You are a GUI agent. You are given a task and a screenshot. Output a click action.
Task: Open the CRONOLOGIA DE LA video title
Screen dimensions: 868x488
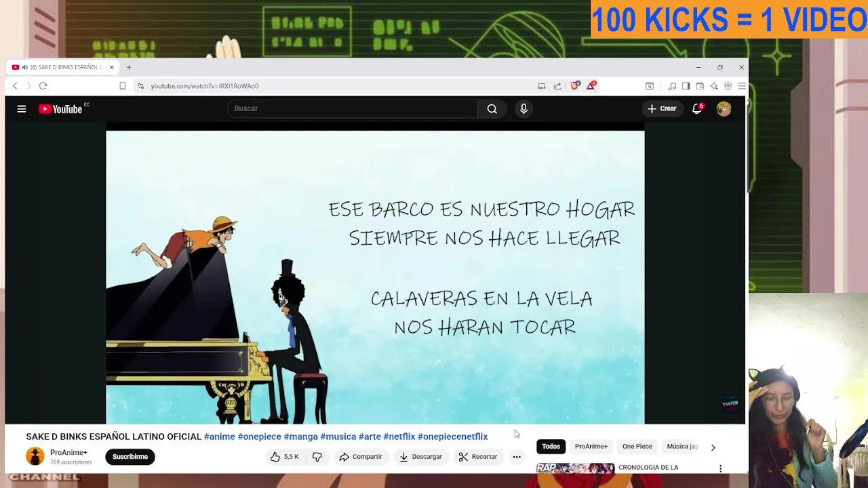pyautogui.click(x=648, y=467)
